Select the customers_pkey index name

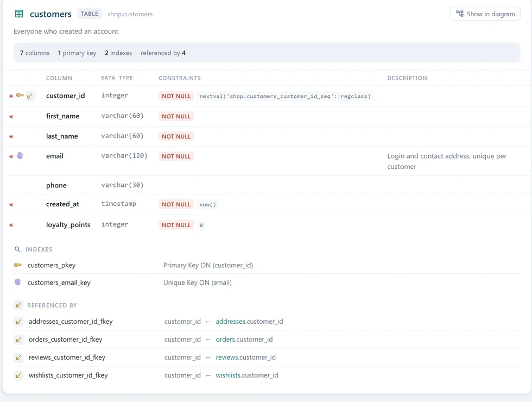click(52, 265)
